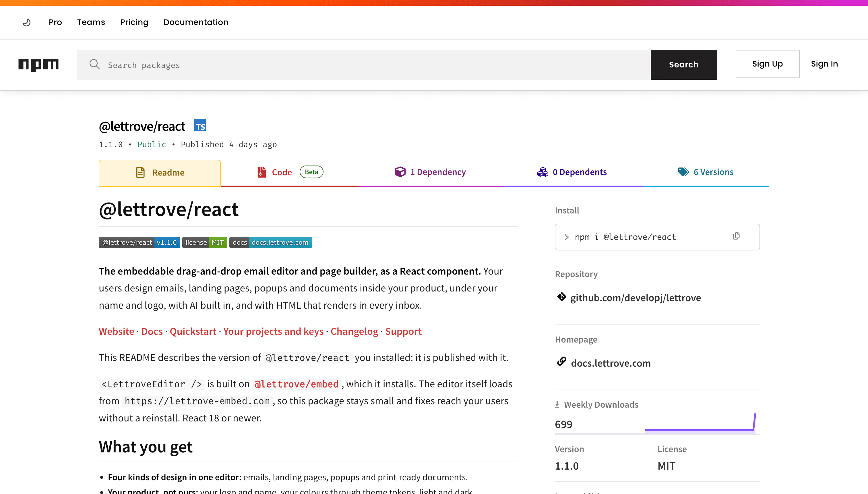Viewport: 868px width, 494px height.
Task: Click the MIT value under License
Action: point(666,466)
